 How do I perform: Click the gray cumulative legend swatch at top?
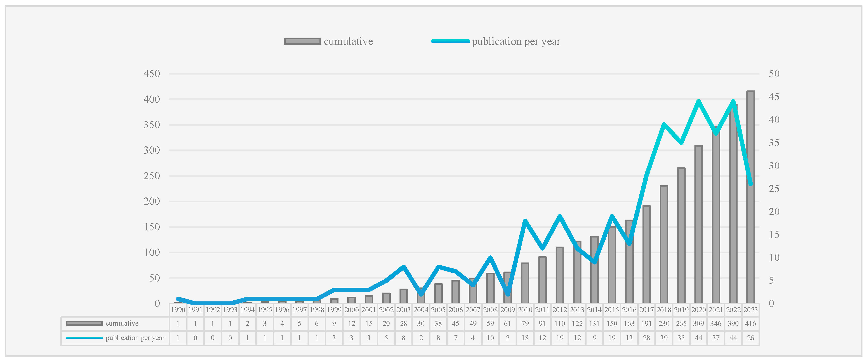pos(302,41)
